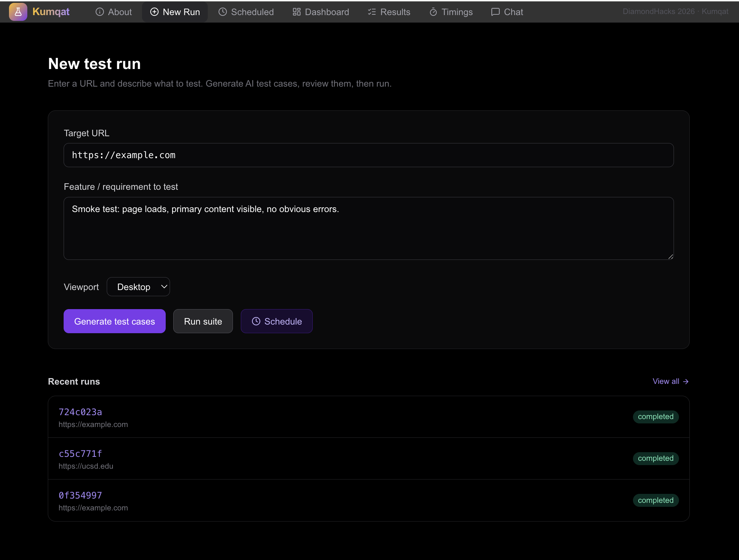
Task: Click the Scheduled clock icon in navbar
Action: 222,12
